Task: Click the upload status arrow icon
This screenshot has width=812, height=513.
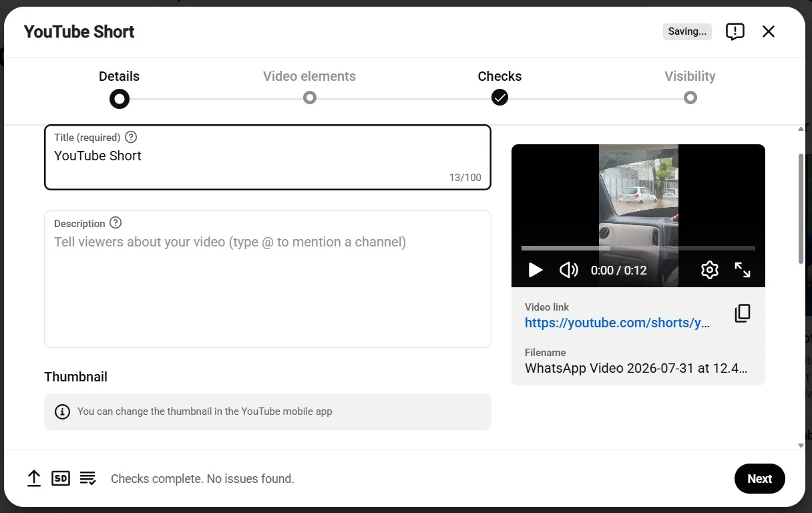Action: click(34, 478)
